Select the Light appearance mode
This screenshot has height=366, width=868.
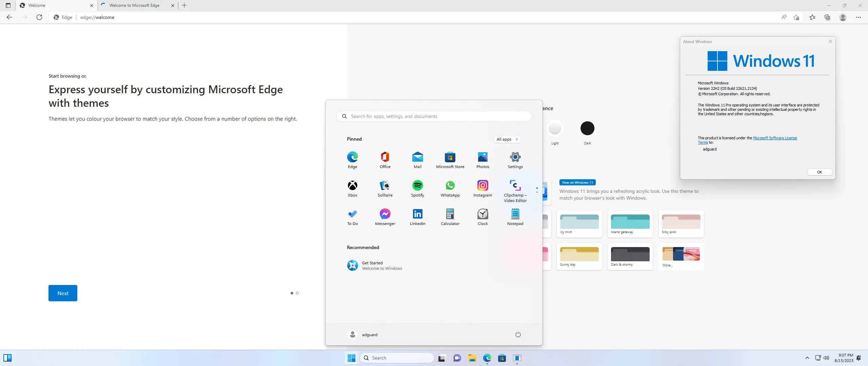(555, 128)
